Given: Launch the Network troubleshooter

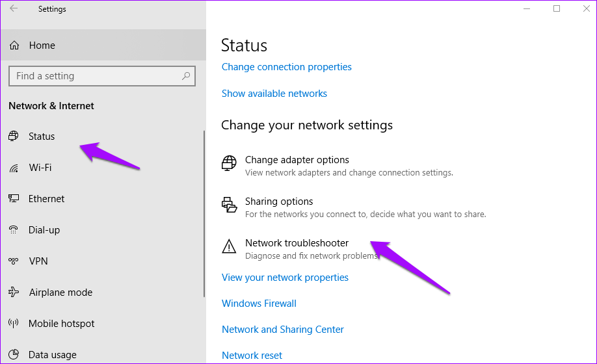Looking at the screenshot, I should click(x=297, y=243).
